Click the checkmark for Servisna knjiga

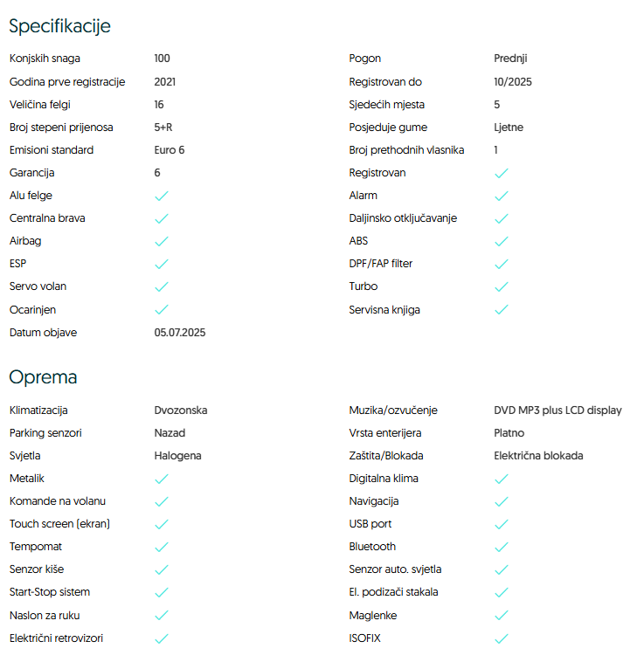coord(501,309)
